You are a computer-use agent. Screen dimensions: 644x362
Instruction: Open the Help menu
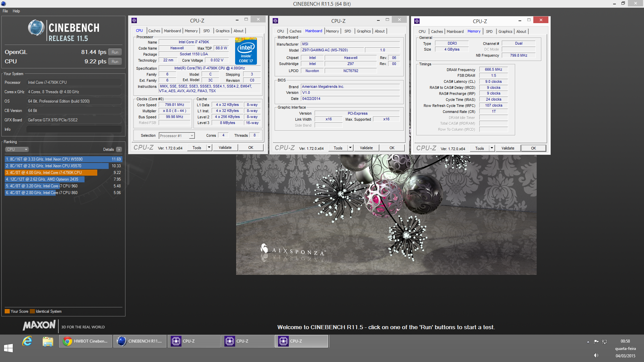coord(16,11)
